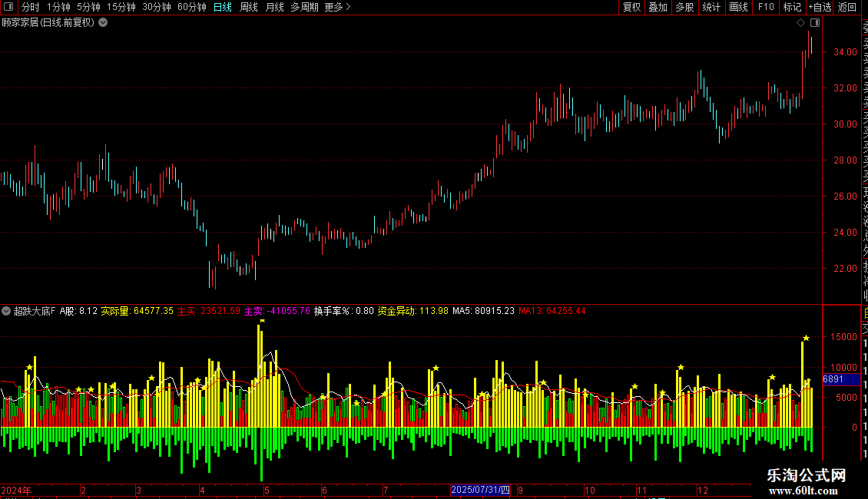Click the 多股 multi-stock button
Viewport: 868px width, 499px height.
[x=684, y=7]
